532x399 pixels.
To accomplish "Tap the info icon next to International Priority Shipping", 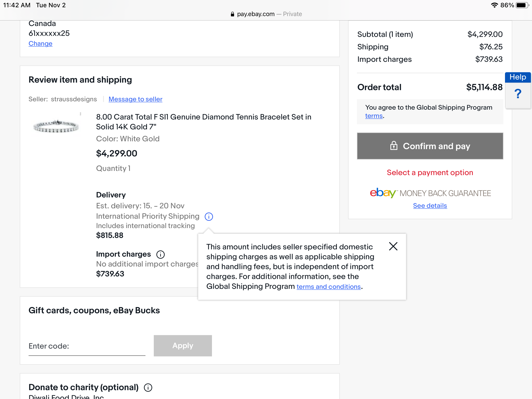I will [x=208, y=216].
